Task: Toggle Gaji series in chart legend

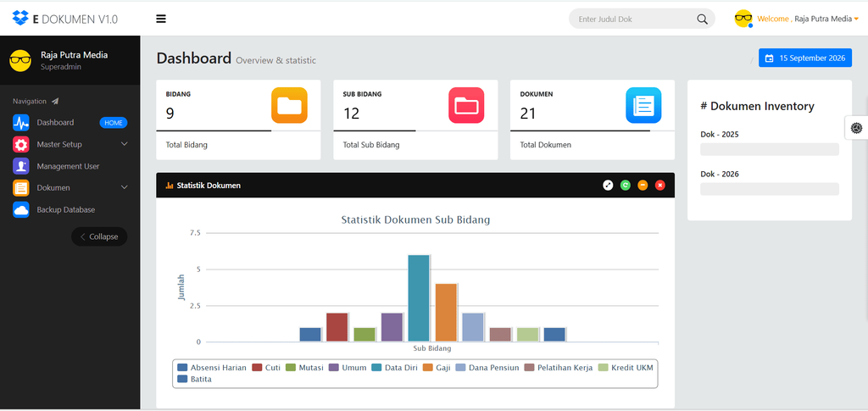Action: click(x=437, y=367)
